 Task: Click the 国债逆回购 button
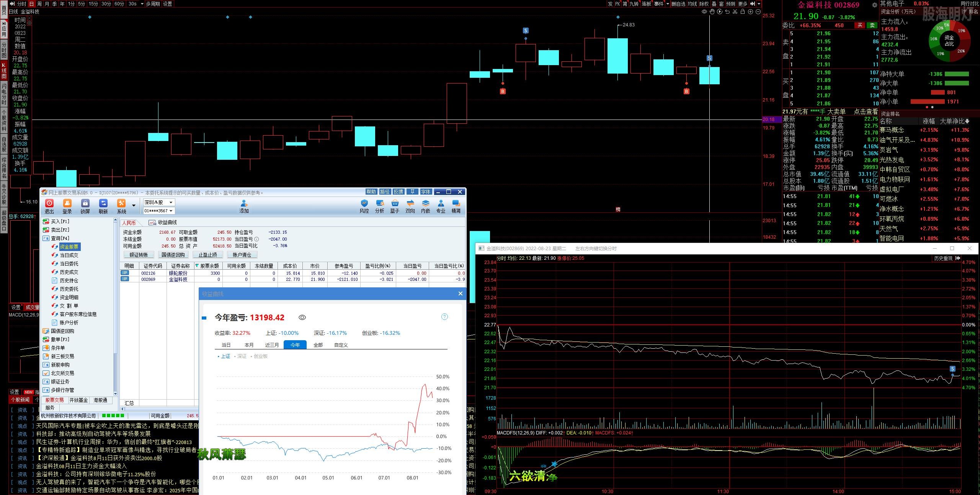173,255
